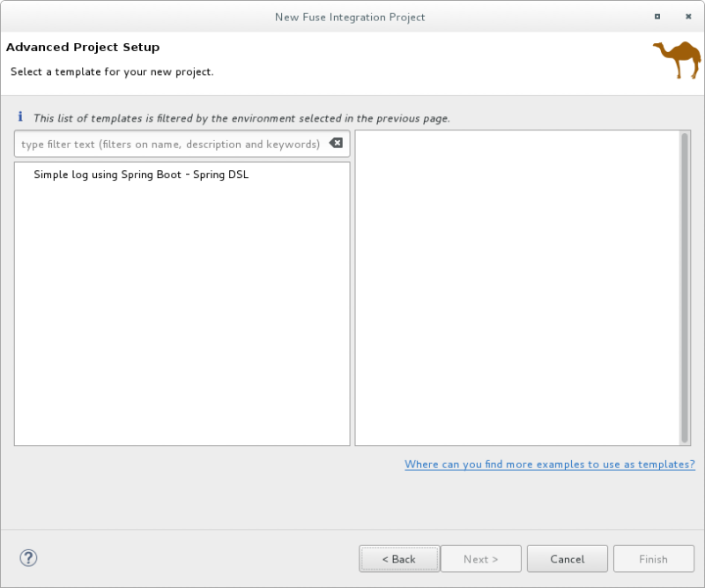705x588 pixels.
Task: Click the blue info icon above filter
Action: [x=20, y=117]
